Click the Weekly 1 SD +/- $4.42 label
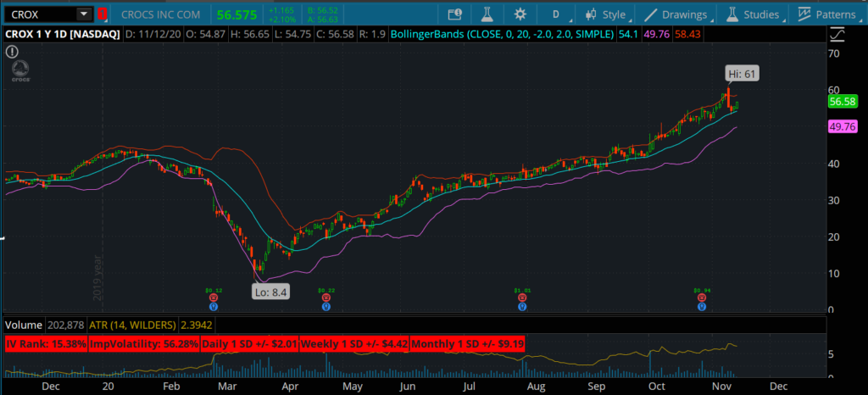868x395 pixels. (355, 343)
